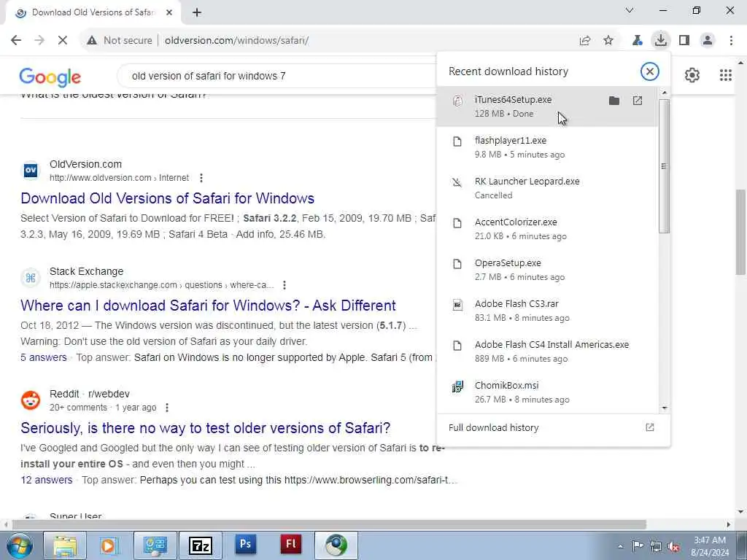Open the tab search chevron
Screen dimensions: 747x560
[630, 10]
